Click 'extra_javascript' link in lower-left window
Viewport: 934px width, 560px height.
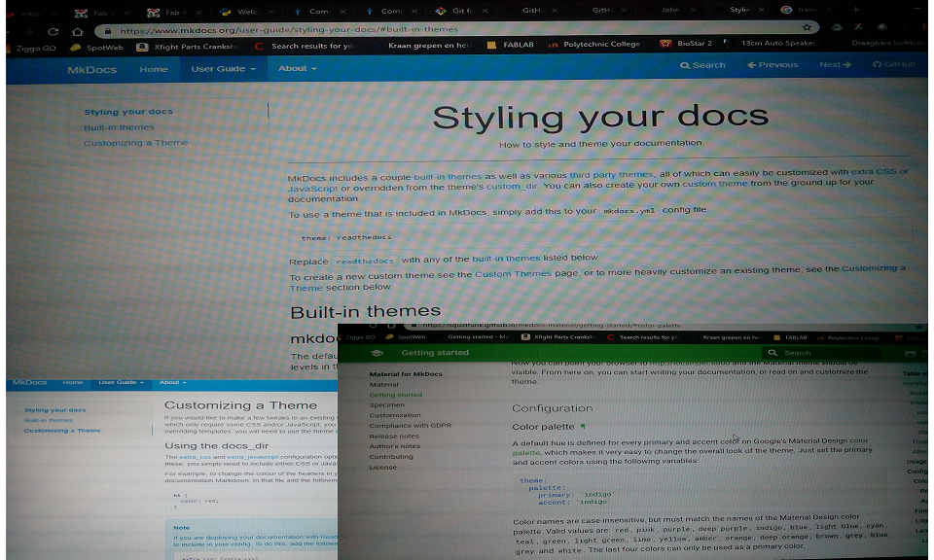point(253,457)
